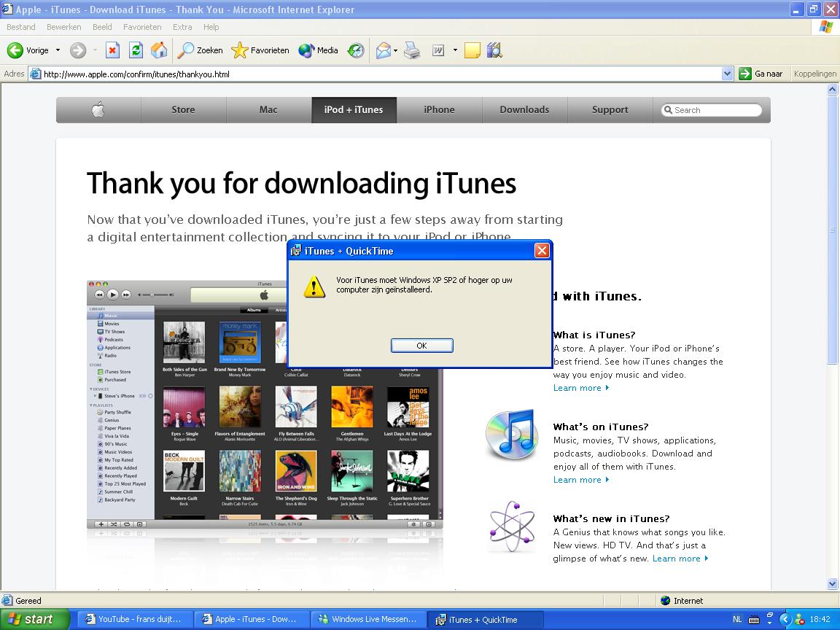Open the Downloads navigation tab
Viewport: 840px width, 630px height.
pyautogui.click(x=524, y=110)
